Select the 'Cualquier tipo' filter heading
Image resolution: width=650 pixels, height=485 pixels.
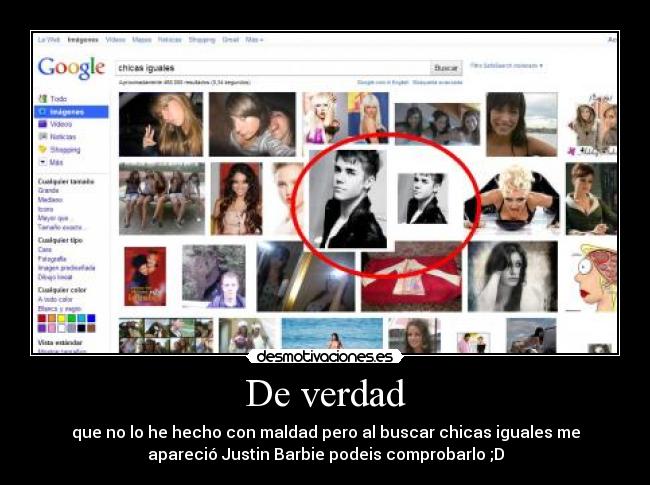[60, 240]
